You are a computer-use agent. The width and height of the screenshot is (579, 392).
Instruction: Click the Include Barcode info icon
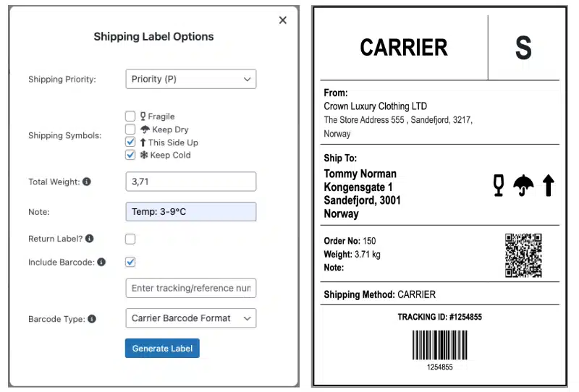point(101,262)
